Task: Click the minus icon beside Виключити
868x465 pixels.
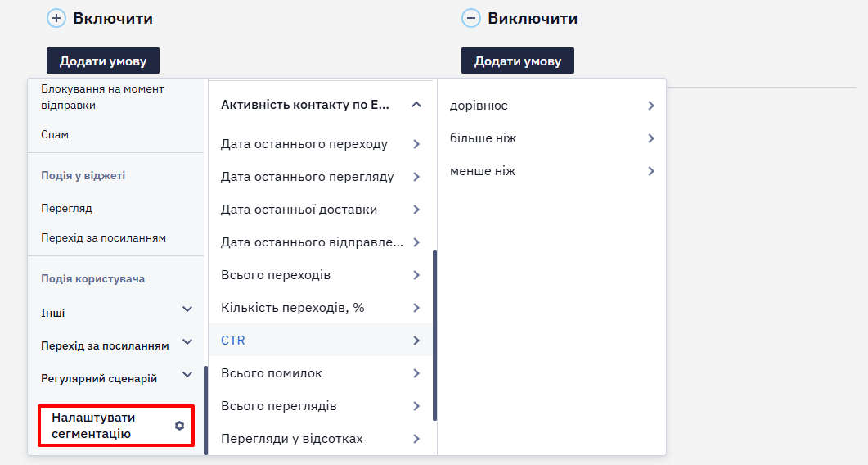Action: pyautogui.click(x=471, y=18)
